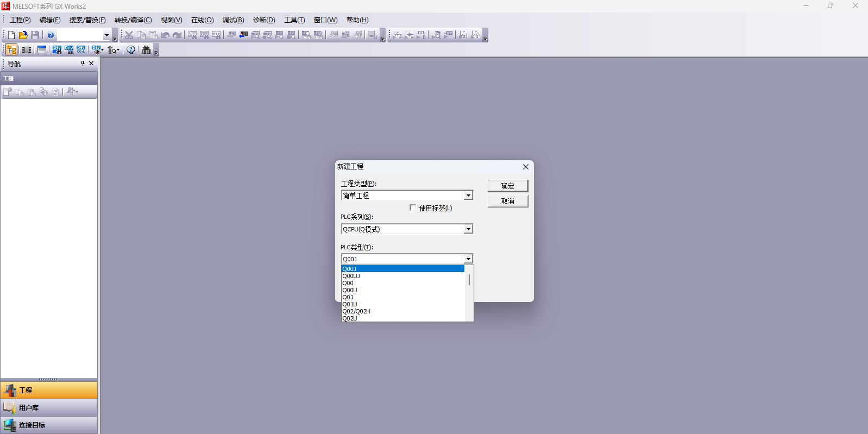Open the Dev eye icon dropdown arrow
The height and width of the screenshot is (434, 868).
[x=102, y=49]
